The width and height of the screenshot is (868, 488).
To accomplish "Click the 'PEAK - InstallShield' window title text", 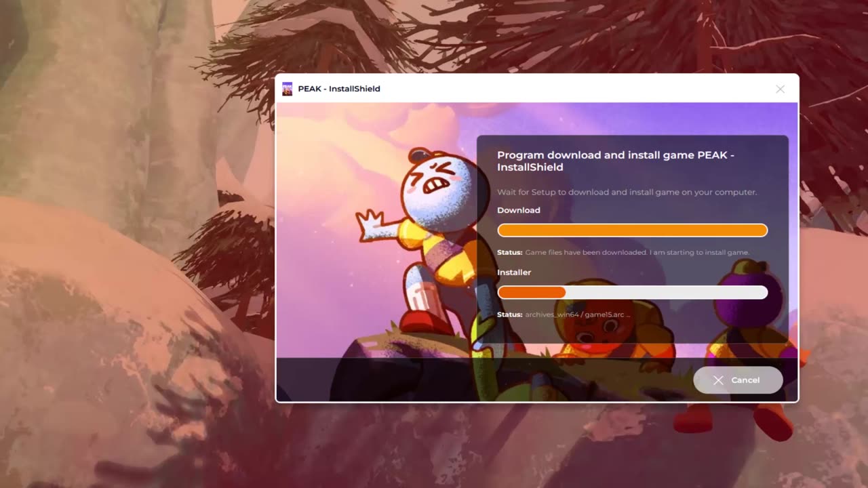I will click(339, 89).
